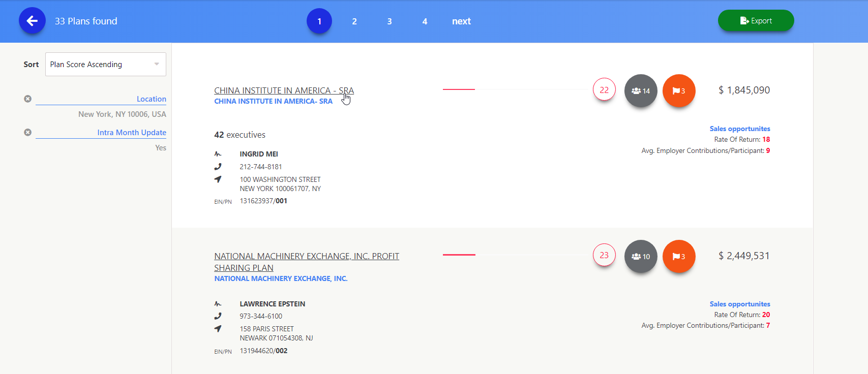Click the blue back arrow button

click(x=32, y=21)
